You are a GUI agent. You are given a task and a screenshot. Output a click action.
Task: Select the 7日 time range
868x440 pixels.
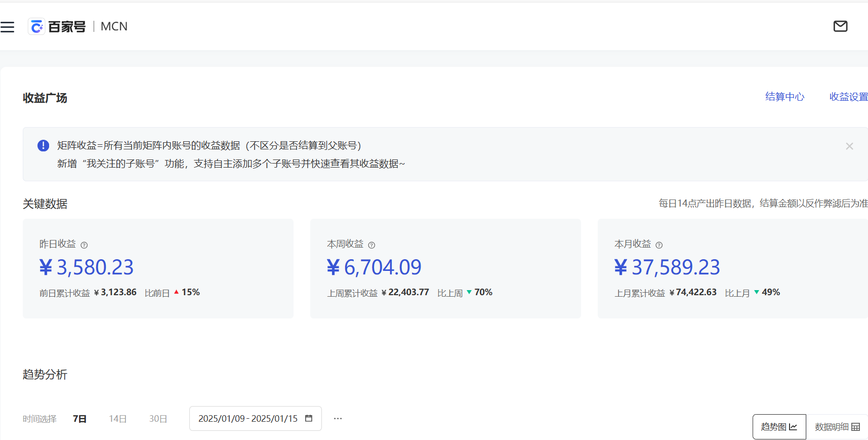pyautogui.click(x=79, y=419)
